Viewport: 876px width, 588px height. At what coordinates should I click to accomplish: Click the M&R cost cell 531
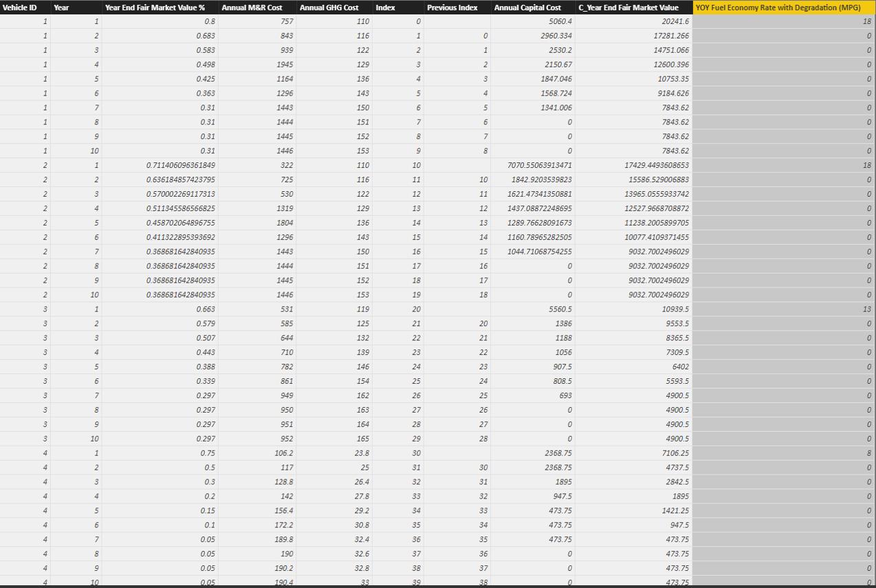pyautogui.click(x=257, y=309)
